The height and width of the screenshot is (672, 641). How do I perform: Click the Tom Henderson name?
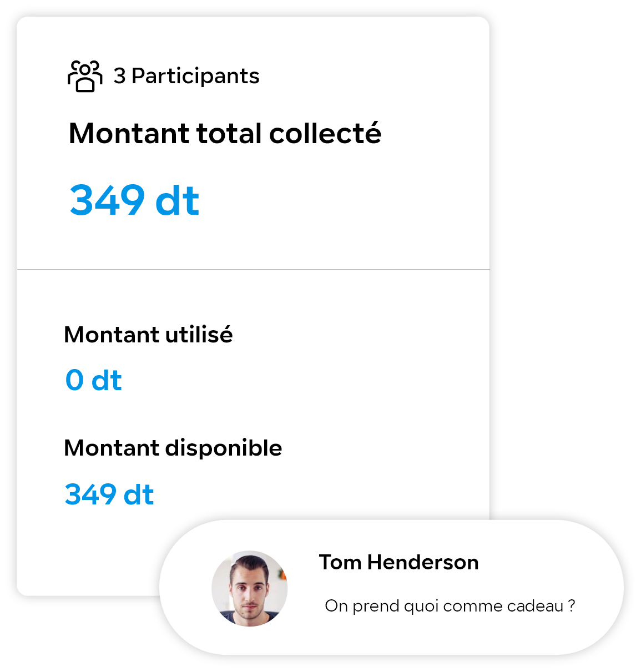[398, 563]
